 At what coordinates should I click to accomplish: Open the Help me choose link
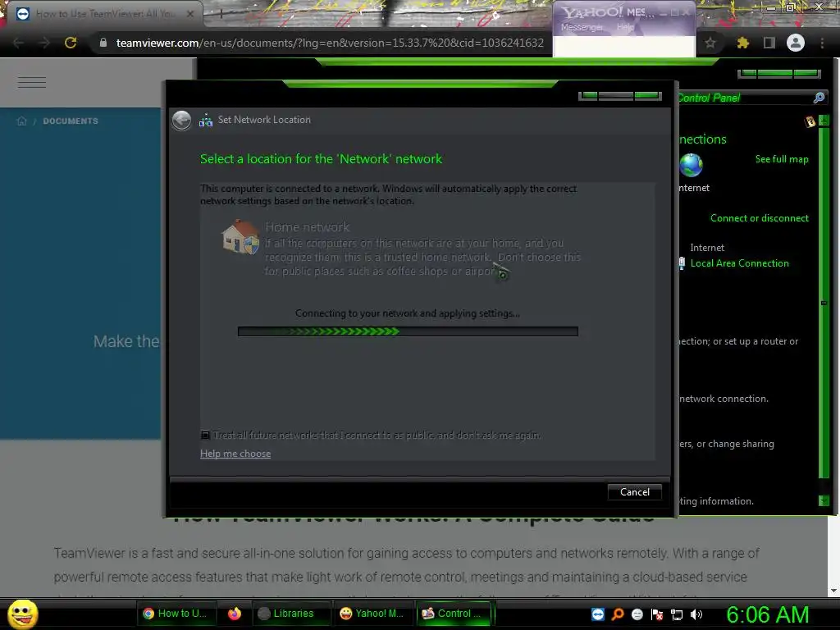click(x=235, y=454)
